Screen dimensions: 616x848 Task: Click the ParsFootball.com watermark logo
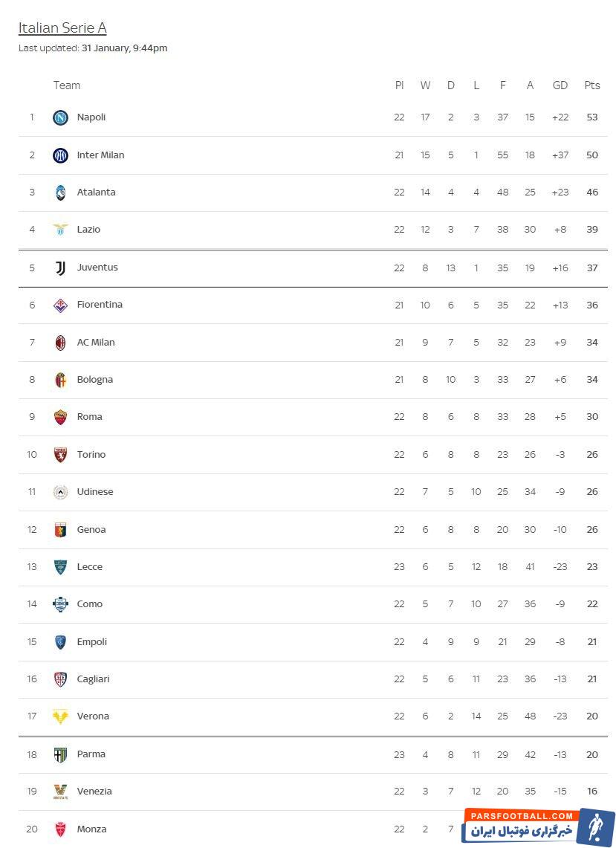tap(539, 826)
